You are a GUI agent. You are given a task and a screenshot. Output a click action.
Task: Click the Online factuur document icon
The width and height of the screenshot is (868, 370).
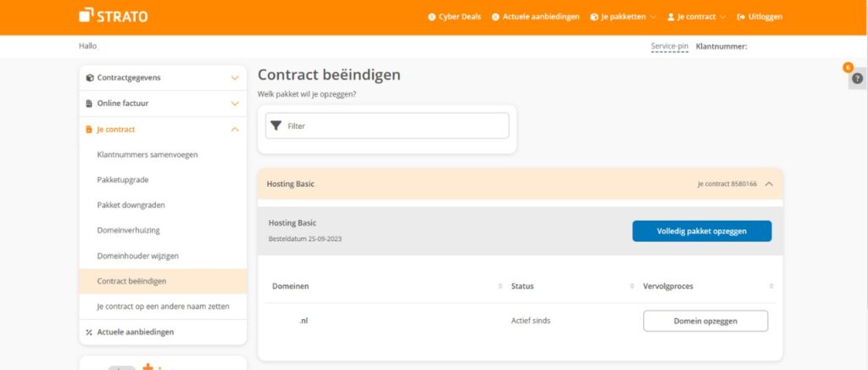pyautogui.click(x=89, y=104)
